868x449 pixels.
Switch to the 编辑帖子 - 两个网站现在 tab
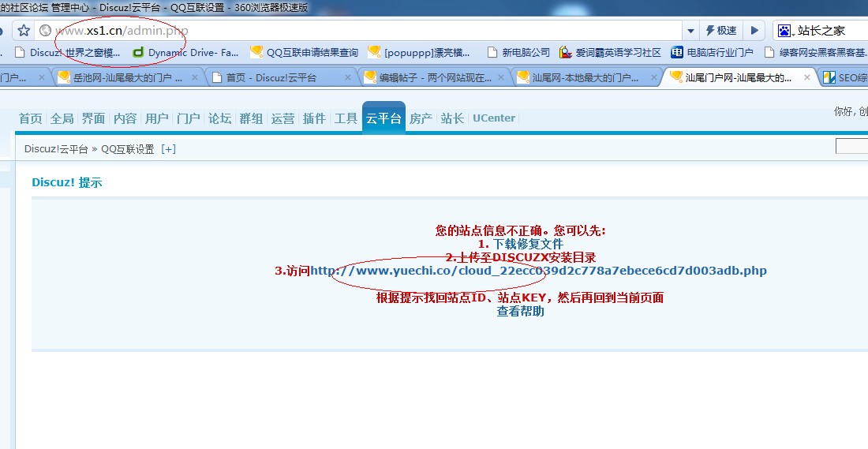(x=434, y=77)
